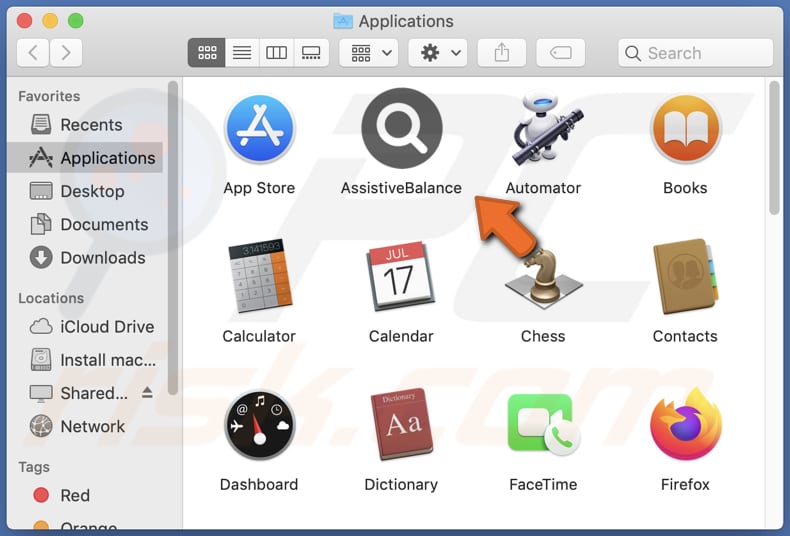Viewport: 790px width, 536px height.
Task: Open Desktop in the sidebar
Action: [85, 191]
